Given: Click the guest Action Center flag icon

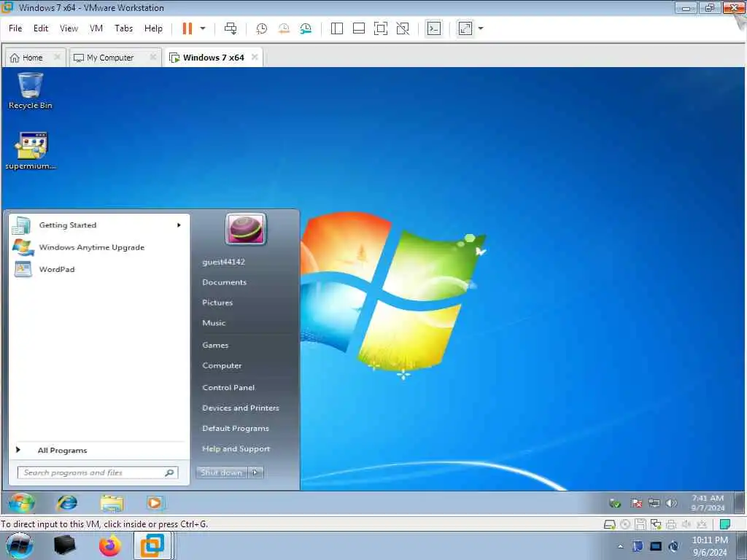Looking at the screenshot, I should coord(636,503).
